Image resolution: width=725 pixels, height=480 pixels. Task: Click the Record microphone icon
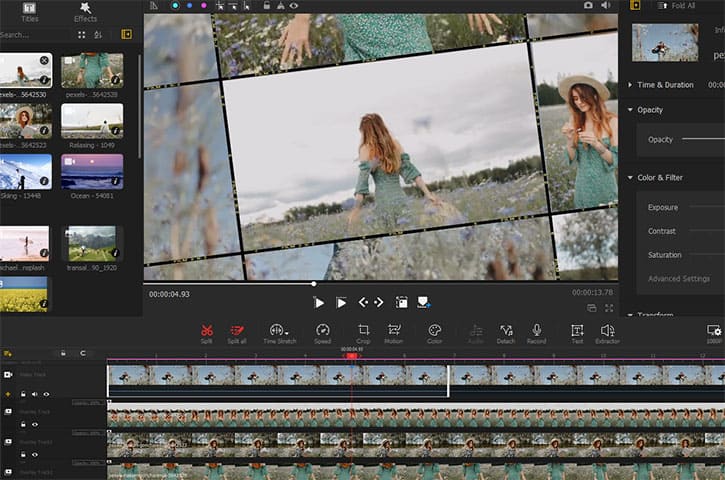[536, 330]
